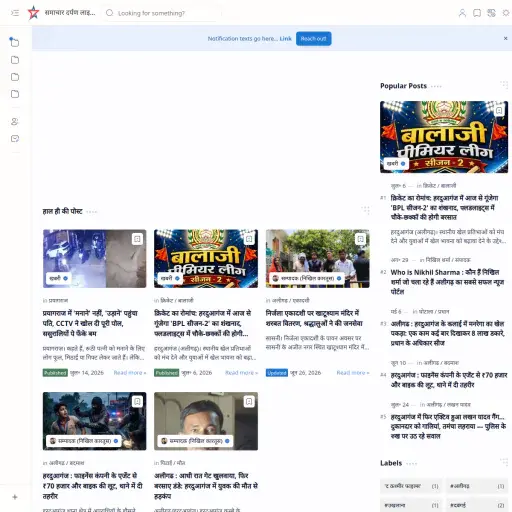Open the robbery illustration post thumbnail
512x512 pixels.
tap(94, 421)
